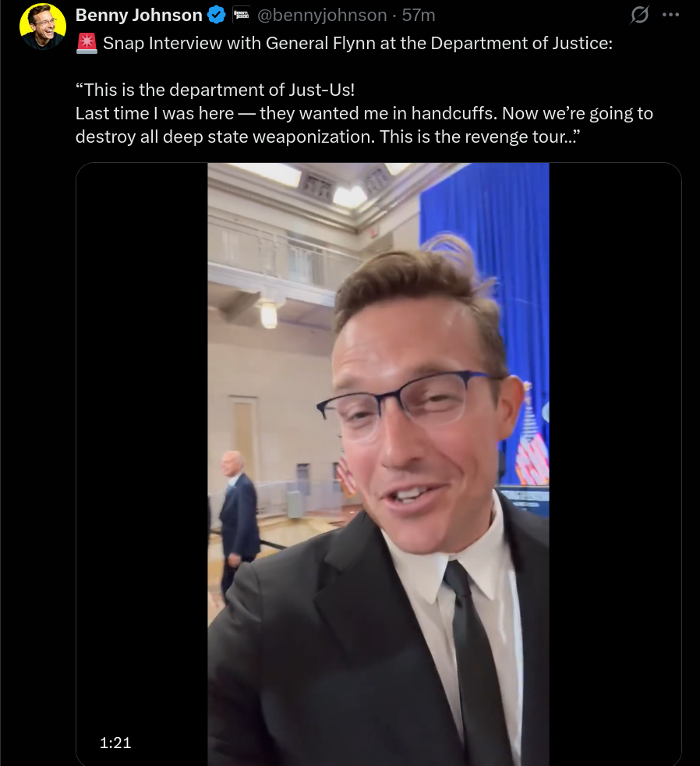This screenshot has width=700, height=766.
Task: Open Benny Johnson's yellow profile avatar
Action: click(42, 27)
